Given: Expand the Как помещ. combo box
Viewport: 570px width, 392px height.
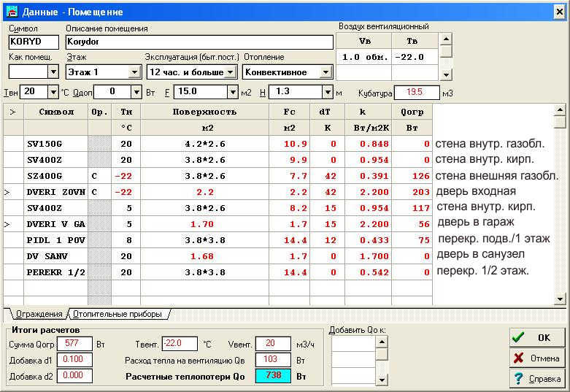Looking at the screenshot, I should (53, 72).
